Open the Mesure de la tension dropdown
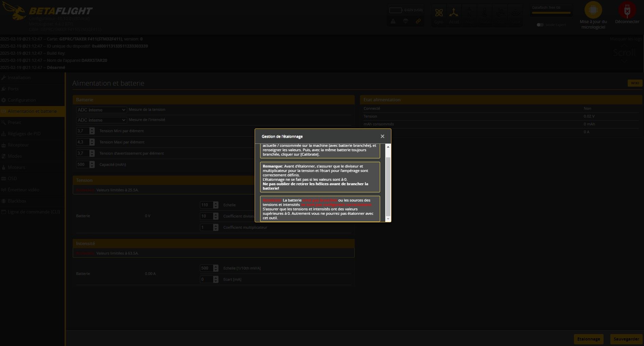 click(x=101, y=110)
